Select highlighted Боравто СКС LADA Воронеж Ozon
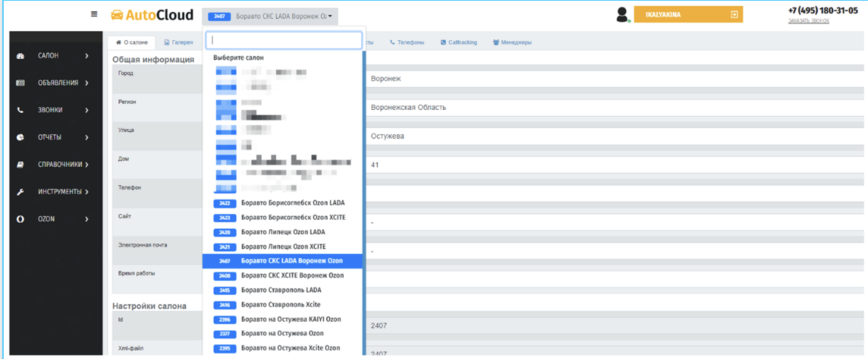 [282, 261]
